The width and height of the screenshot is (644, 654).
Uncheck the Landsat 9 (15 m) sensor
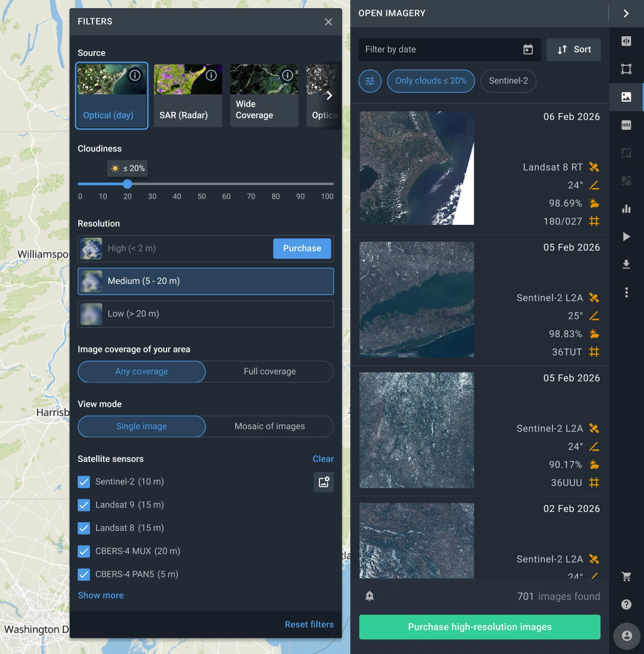(84, 505)
